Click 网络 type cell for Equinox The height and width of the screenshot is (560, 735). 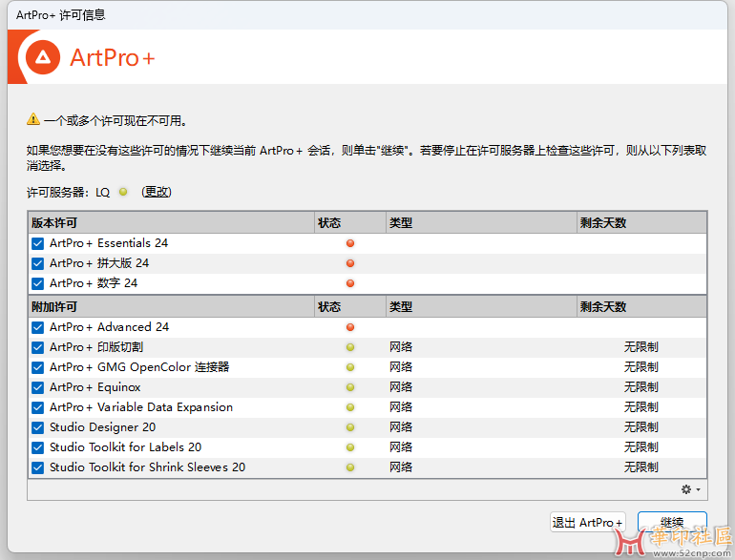coord(401,387)
